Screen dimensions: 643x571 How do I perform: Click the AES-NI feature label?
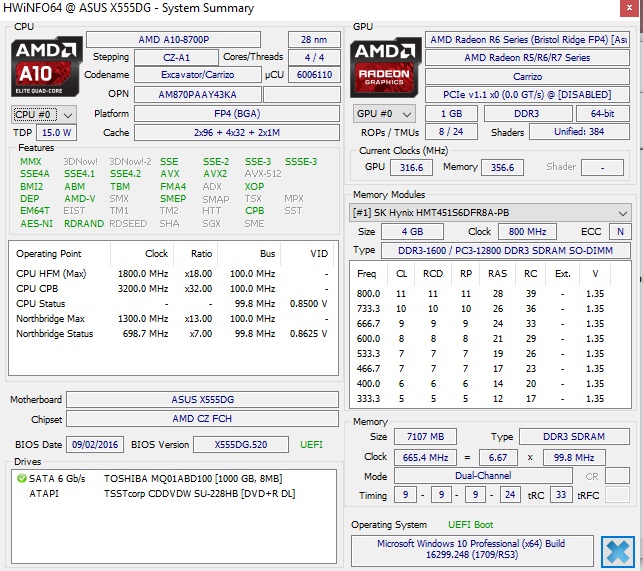coord(36,224)
